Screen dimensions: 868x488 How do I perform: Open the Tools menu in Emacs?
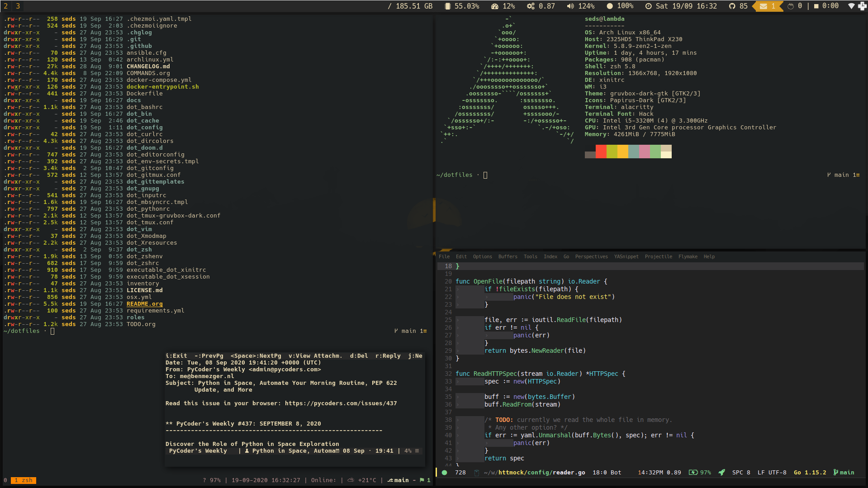530,256
